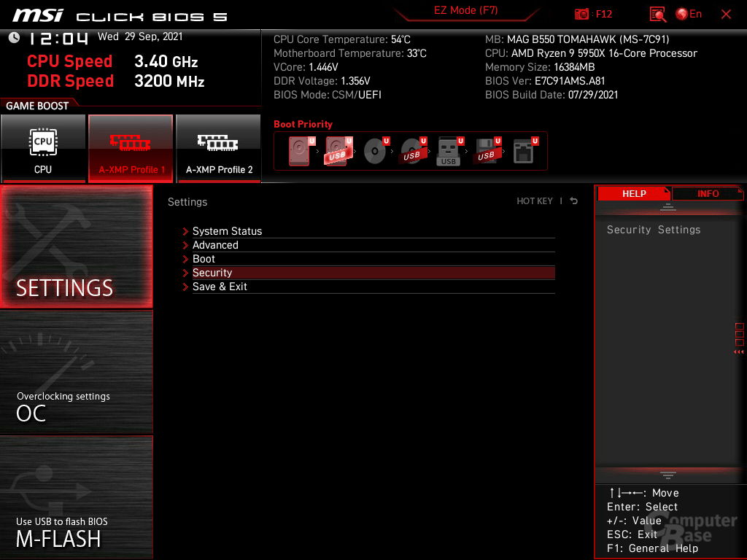The image size is (747, 560).
Task: Click the MB MAG B550 TOMAHAWK text
Action: (577, 39)
